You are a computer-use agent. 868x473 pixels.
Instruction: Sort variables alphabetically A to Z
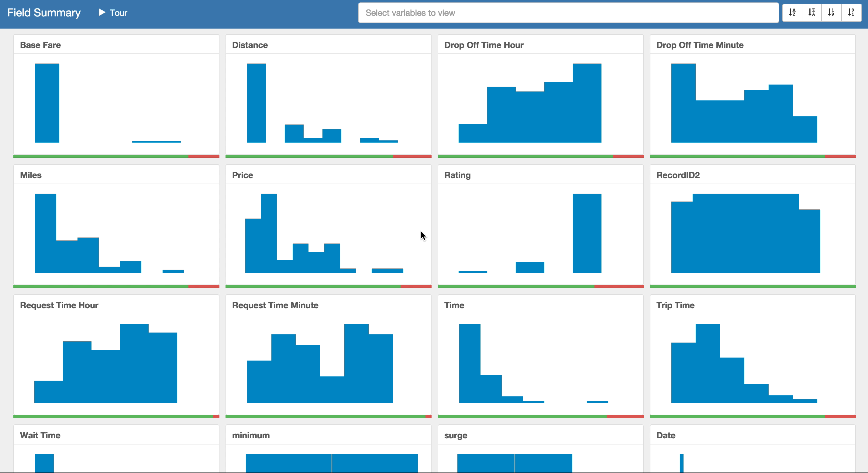(792, 12)
